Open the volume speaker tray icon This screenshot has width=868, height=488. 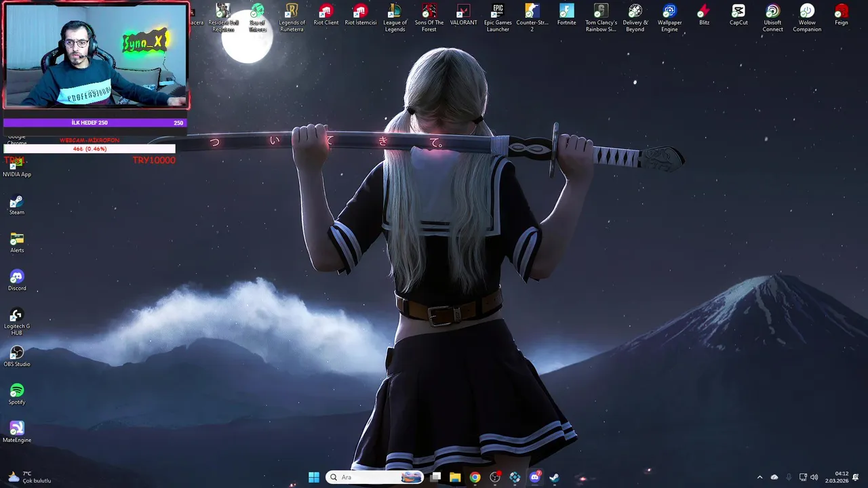point(814,477)
